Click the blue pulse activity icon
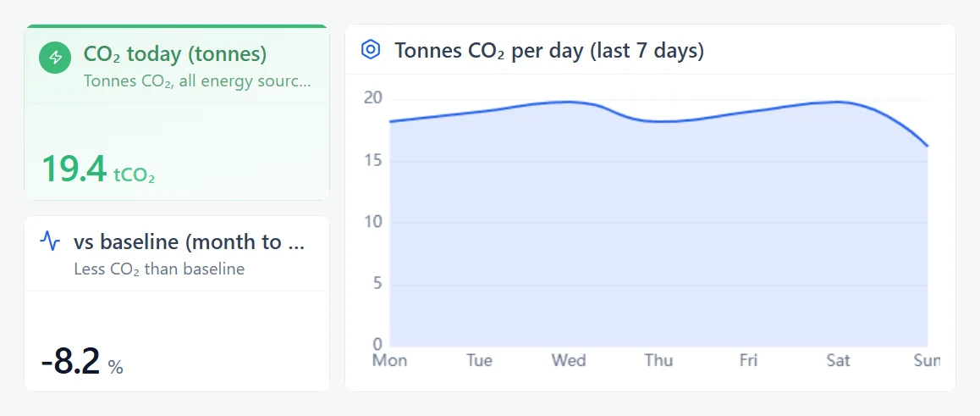This screenshot has height=416, width=980. 50,241
